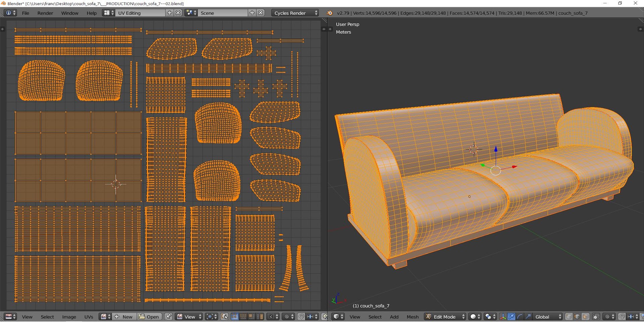Delete the UV Editing screen layout
This screenshot has width=644, height=322.
point(178,13)
